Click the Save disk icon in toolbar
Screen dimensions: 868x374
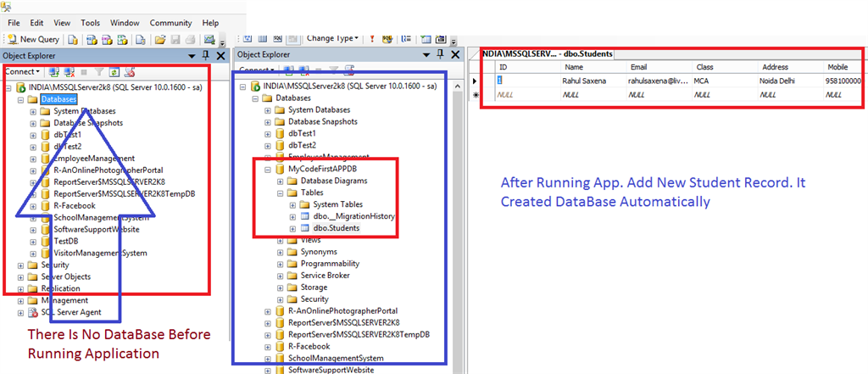pyautogui.click(x=175, y=39)
